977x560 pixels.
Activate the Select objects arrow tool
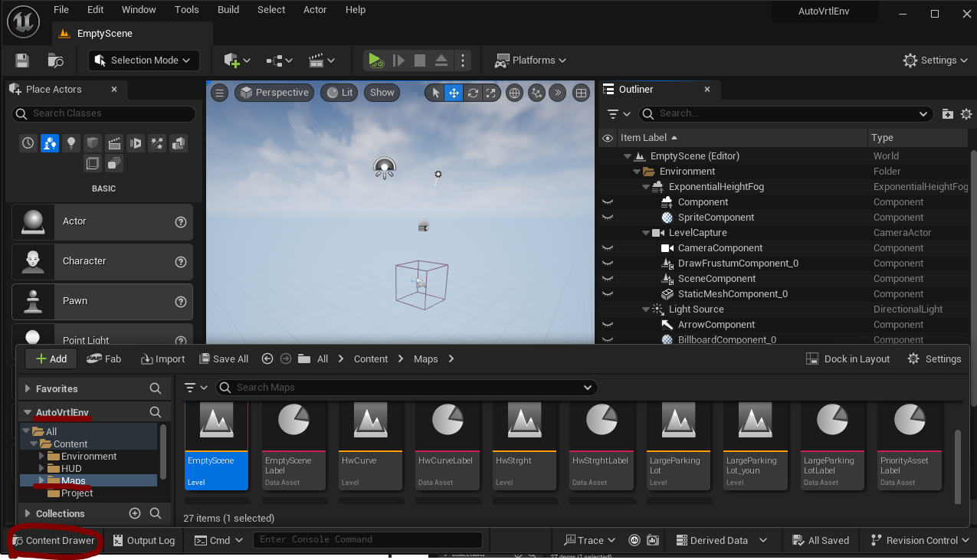tap(435, 93)
